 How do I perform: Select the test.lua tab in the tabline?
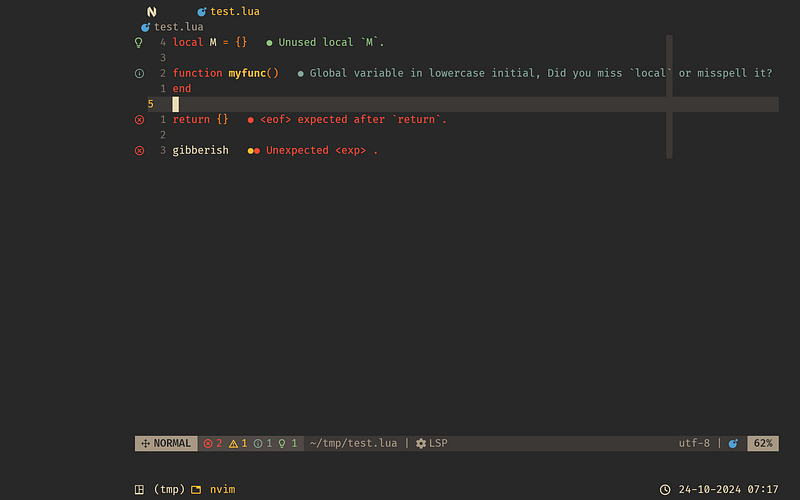tap(235, 11)
